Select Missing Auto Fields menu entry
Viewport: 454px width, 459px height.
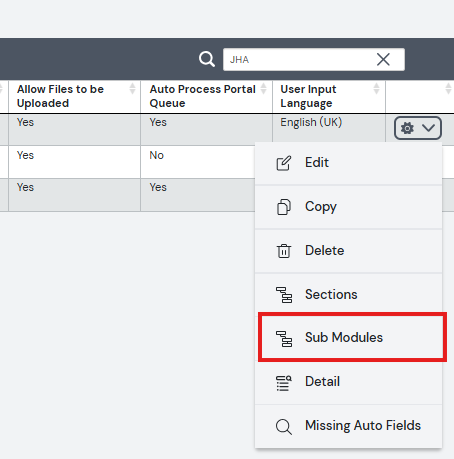pyautogui.click(x=349, y=426)
